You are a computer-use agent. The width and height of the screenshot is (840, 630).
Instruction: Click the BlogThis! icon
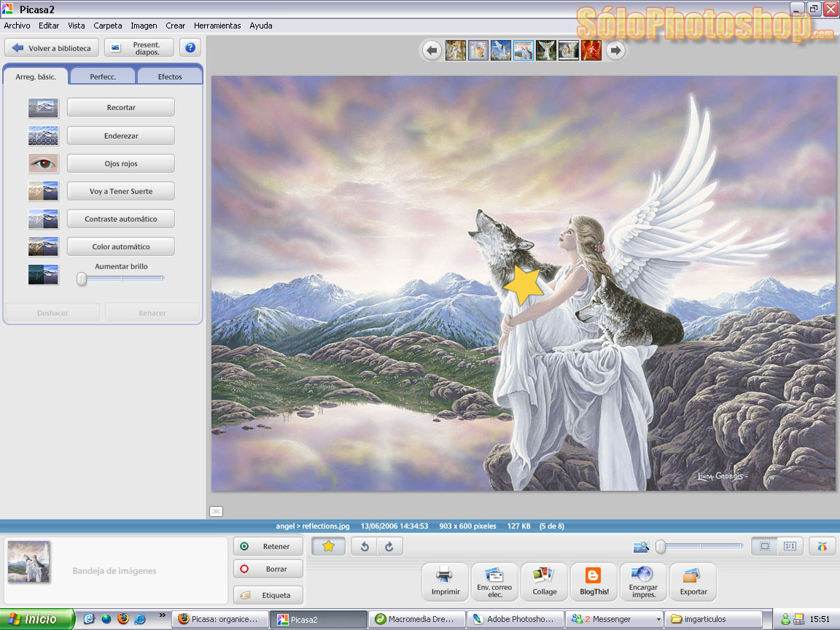coord(594,575)
